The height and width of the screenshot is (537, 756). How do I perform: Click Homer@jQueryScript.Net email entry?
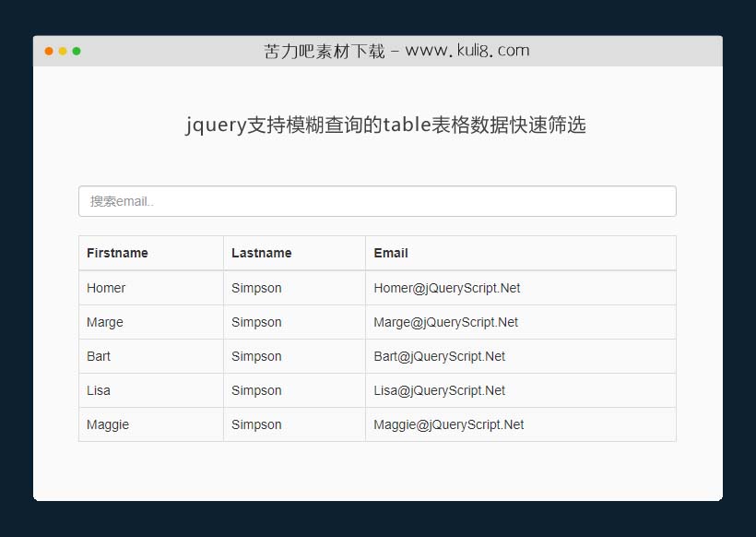(x=447, y=287)
